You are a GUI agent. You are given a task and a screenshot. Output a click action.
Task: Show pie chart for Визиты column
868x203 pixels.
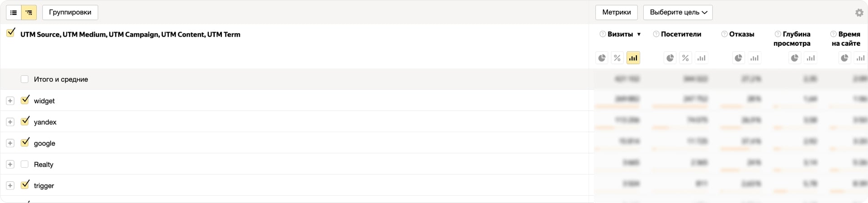pos(602,58)
